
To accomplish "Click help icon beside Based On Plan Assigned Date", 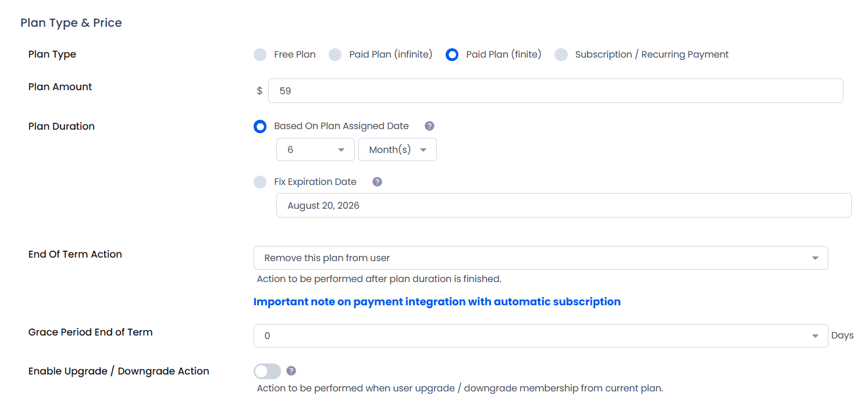I will pyautogui.click(x=429, y=126).
